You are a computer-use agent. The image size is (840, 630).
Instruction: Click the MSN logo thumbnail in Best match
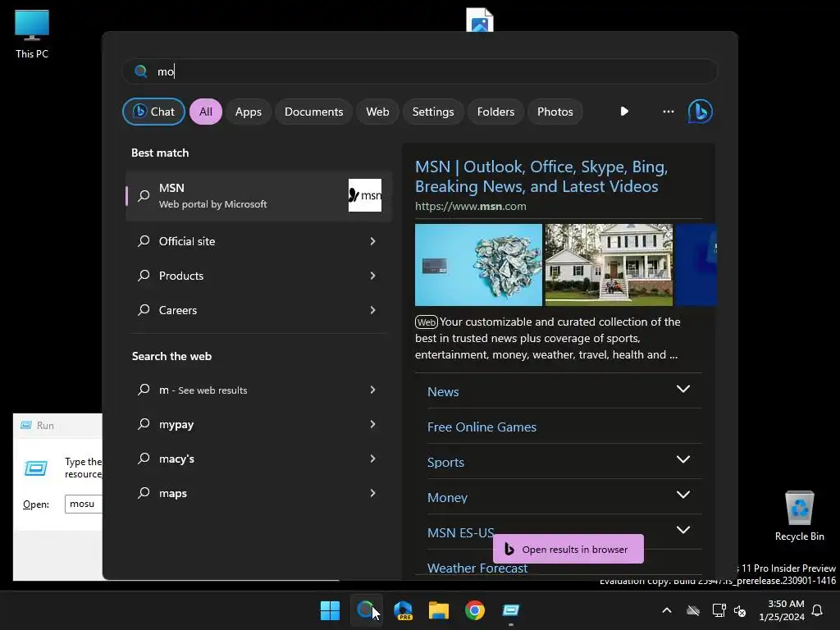(365, 195)
